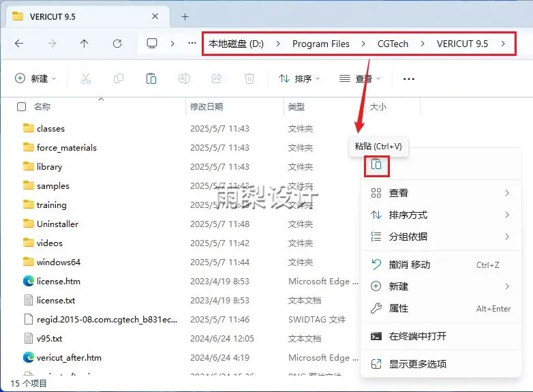Viewport: 533px width, 392px height.
Task: Click 15 个项目 status bar text
Action: (29, 384)
